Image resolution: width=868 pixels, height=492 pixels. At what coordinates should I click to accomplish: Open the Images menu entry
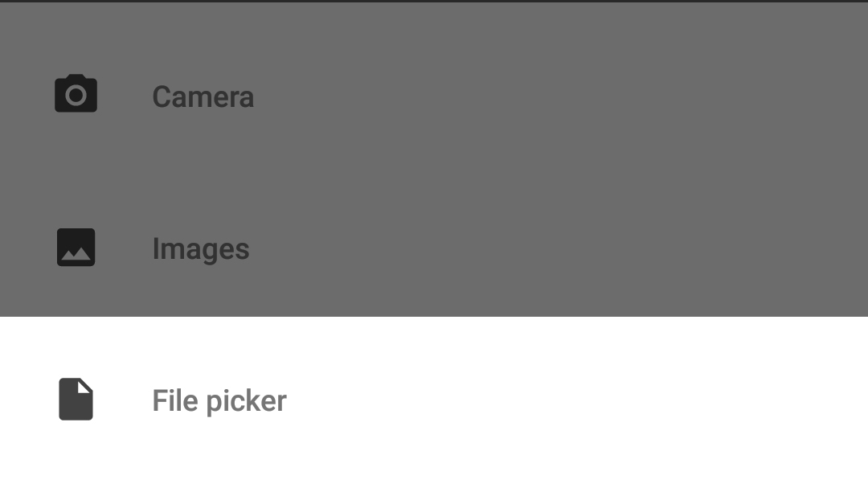(434, 248)
